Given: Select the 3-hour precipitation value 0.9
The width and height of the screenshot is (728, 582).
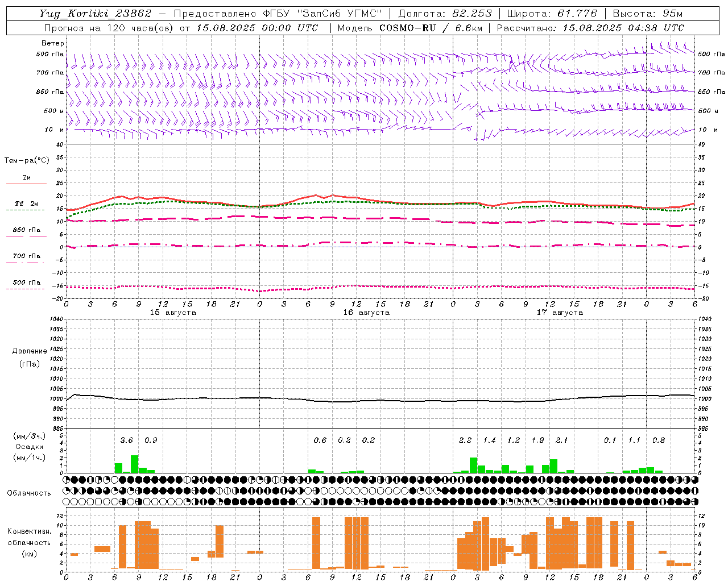Looking at the screenshot, I should click(x=151, y=440).
